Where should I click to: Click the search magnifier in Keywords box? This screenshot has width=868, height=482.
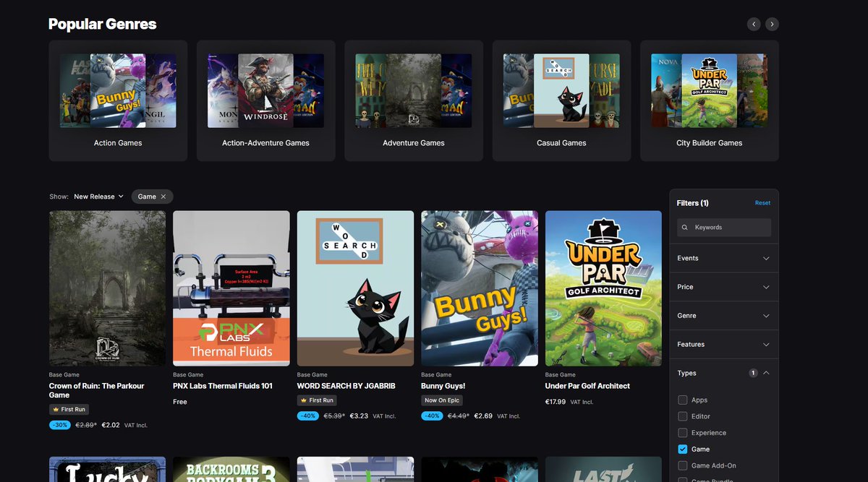(684, 228)
